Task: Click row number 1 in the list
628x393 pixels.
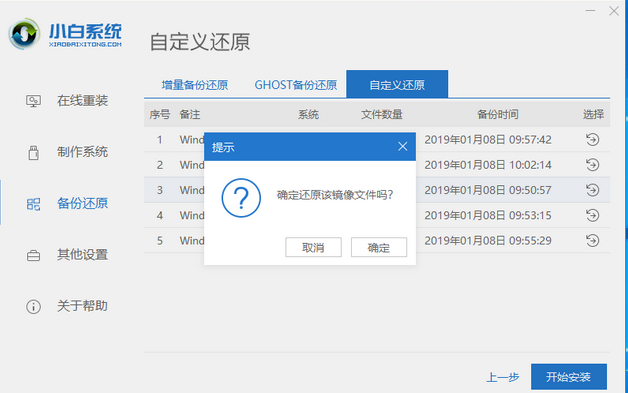Action: [160, 140]
